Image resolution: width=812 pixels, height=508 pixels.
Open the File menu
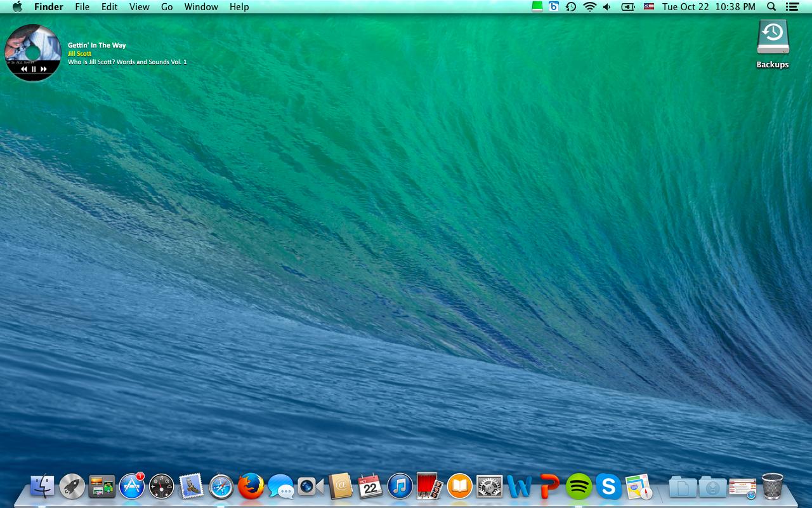(82, 7)
